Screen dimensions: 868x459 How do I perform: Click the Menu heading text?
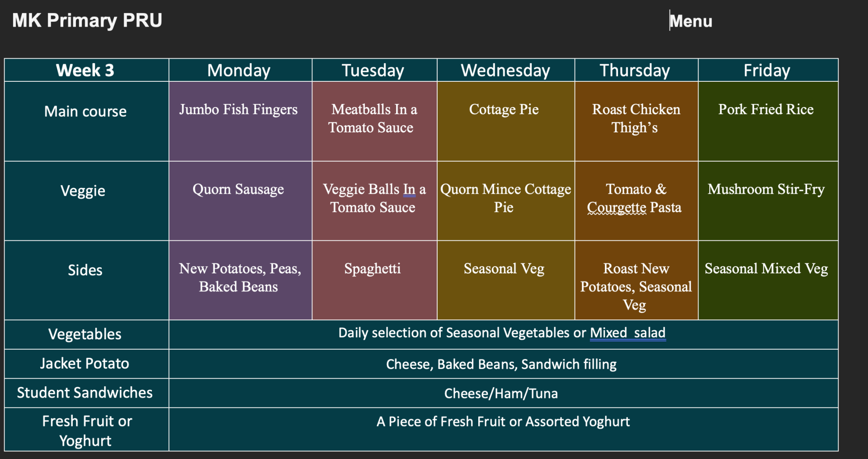pyautogui.click(x=691, y=21)
